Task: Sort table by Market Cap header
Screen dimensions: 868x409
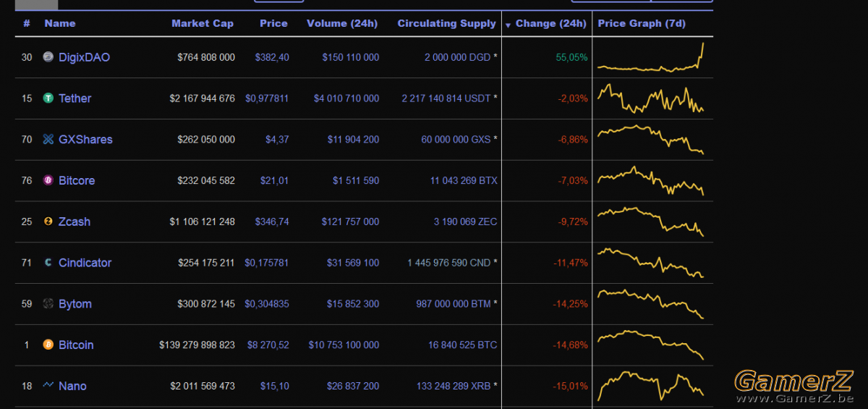Action: (x=203, y=23)
